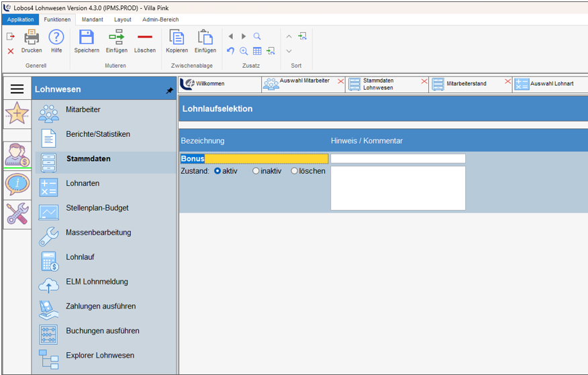Select the 'löschen' radio button
Screen dimensions: 588x375
coord(295,171)
